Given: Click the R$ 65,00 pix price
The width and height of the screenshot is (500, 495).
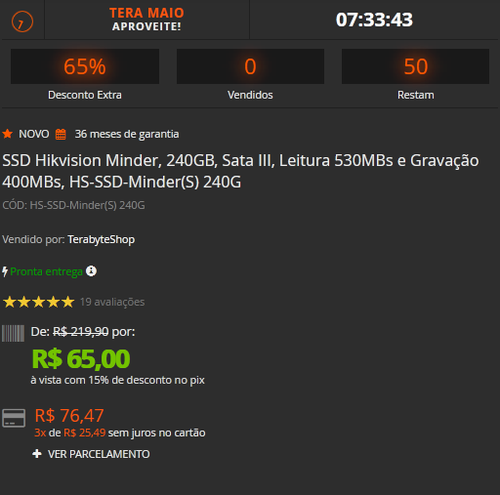Looking at the screenshot, I should click(81, 359).
